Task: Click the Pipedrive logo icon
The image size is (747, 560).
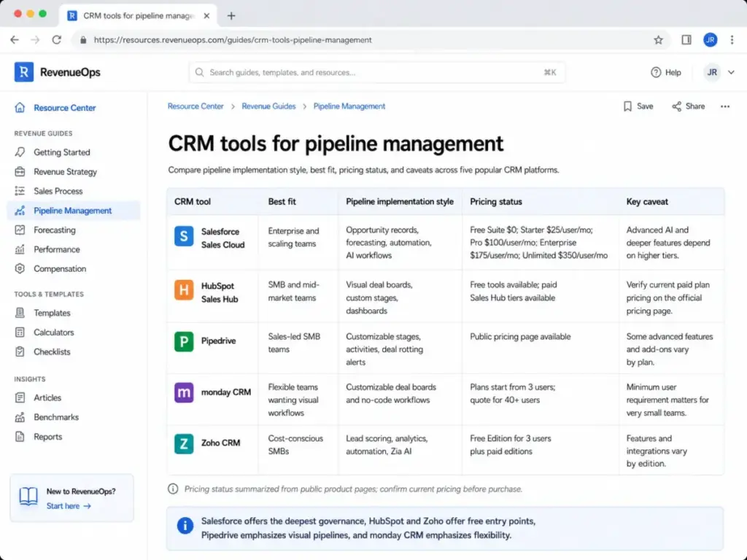Action: point(184,341)
